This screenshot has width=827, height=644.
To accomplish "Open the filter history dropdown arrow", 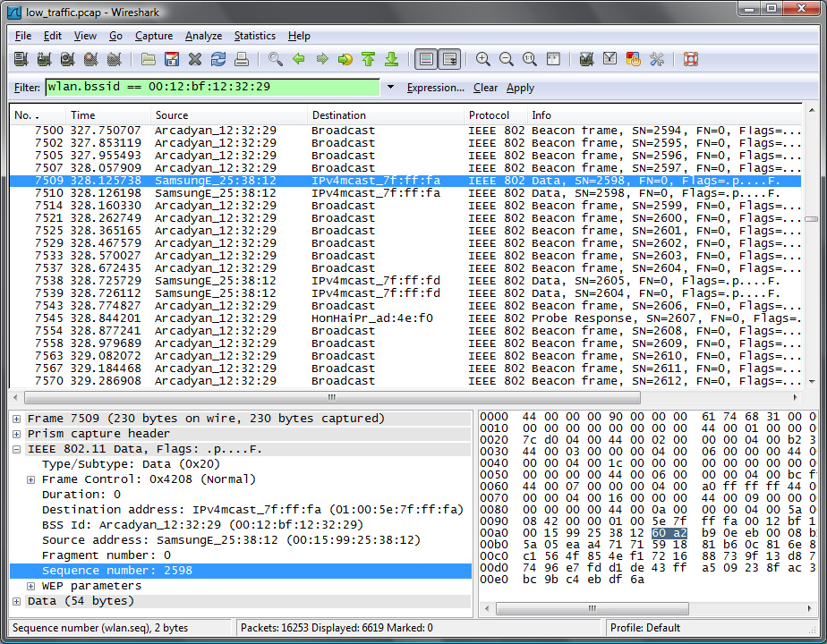I will pos(390,88).
